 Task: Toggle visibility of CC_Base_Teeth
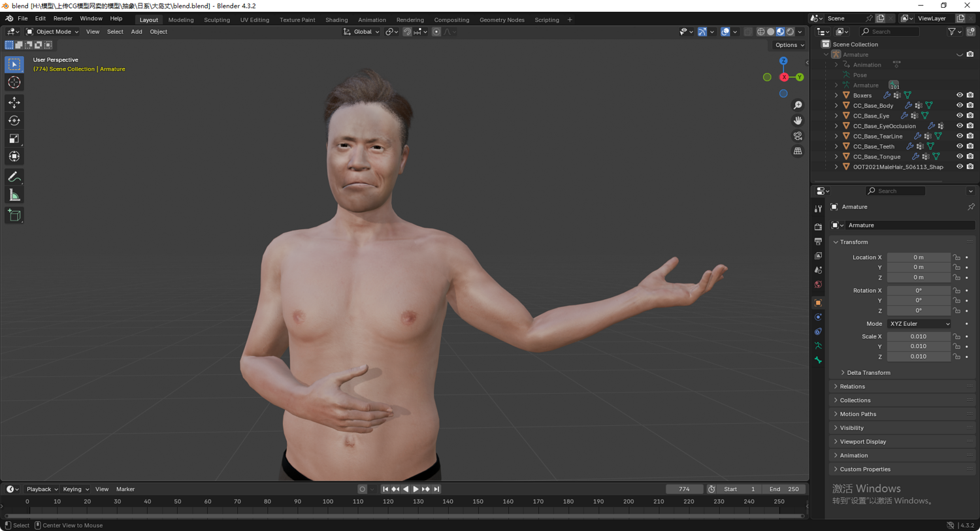(x=960, y=146)
